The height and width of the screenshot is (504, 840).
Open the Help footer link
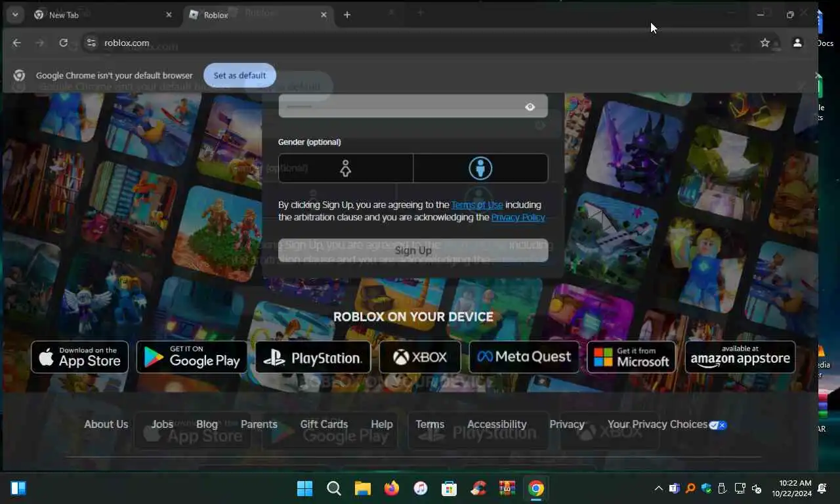[x=381, y=424]
